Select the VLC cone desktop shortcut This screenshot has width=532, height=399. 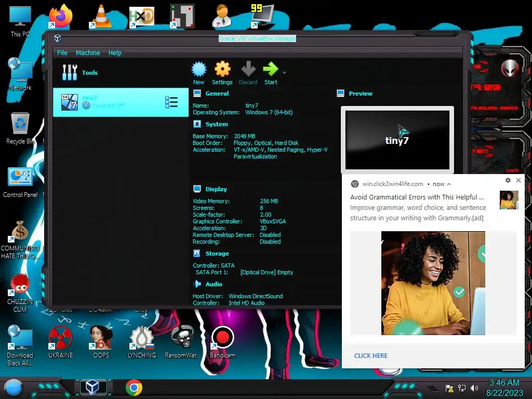click(101, 16)
